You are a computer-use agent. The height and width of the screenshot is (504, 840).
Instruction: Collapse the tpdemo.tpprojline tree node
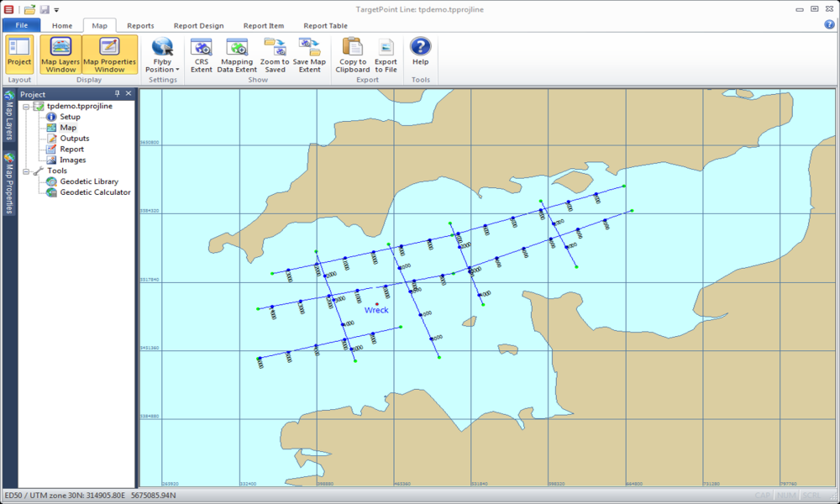coord(26,107)
